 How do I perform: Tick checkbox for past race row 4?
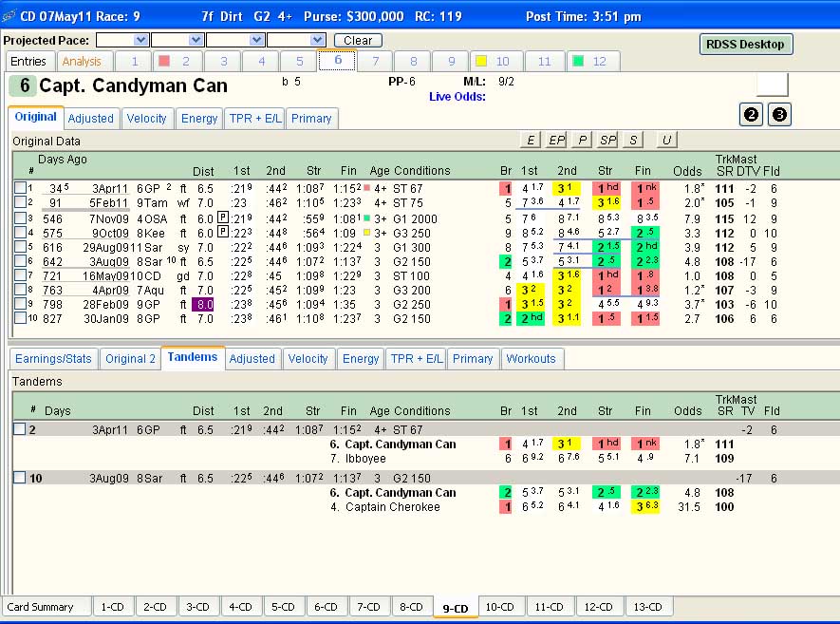[20, 232]
